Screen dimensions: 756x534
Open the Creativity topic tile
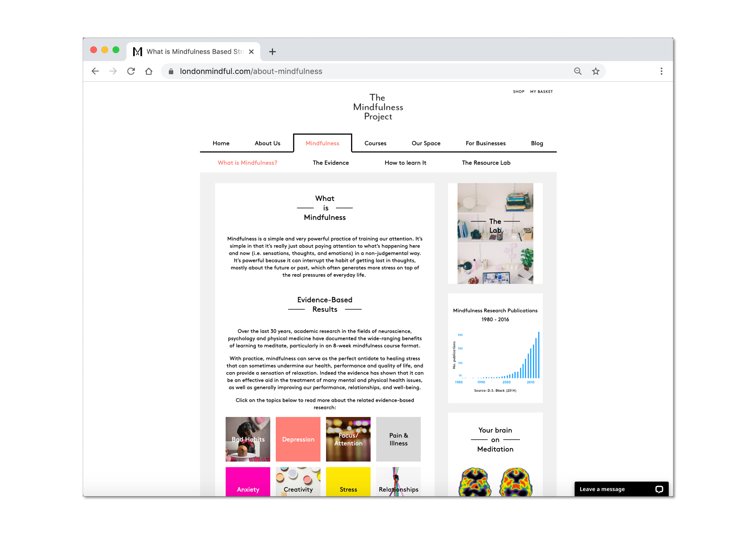pos(298,482)
